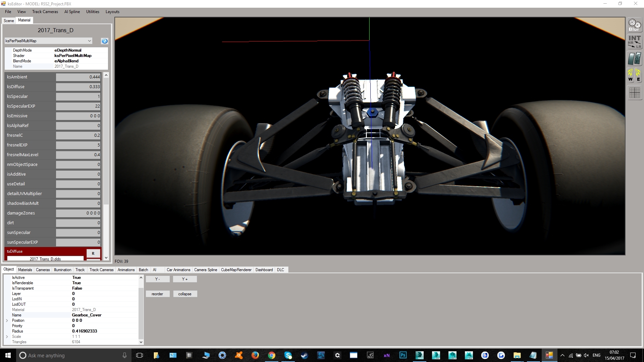Open Photoshop from the taskbar
The image size is (644, 362).
pos(403,355)
